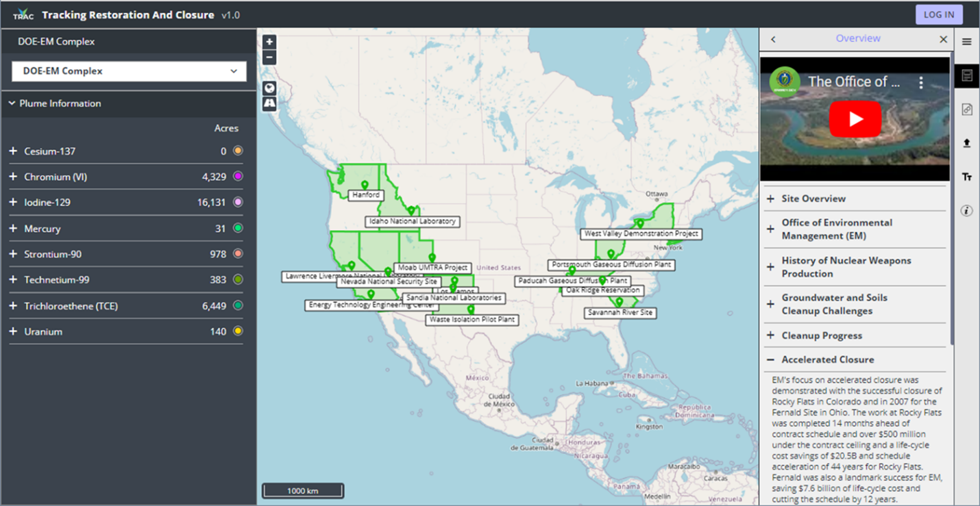980x506 pixels.
Task: Open the information icon in sidebar
Action: pyautogui.click(x=967, y=210)
